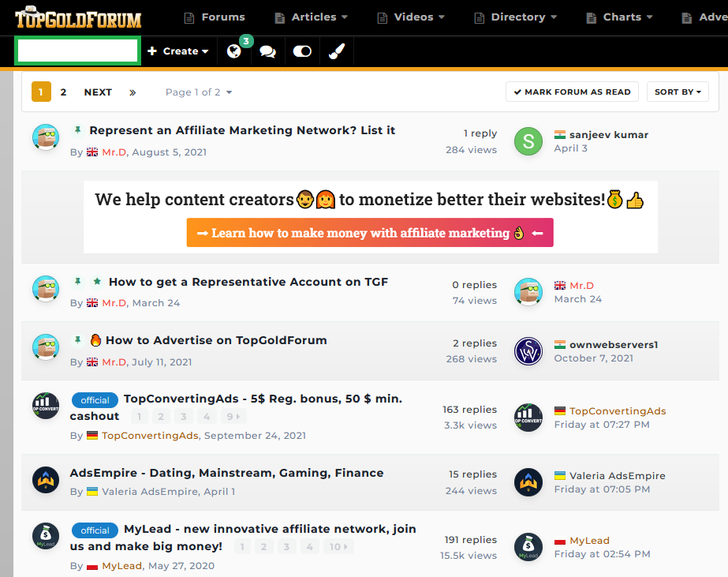
Task: Open the chat bubbles messages icon
Action: coord(267,51)
